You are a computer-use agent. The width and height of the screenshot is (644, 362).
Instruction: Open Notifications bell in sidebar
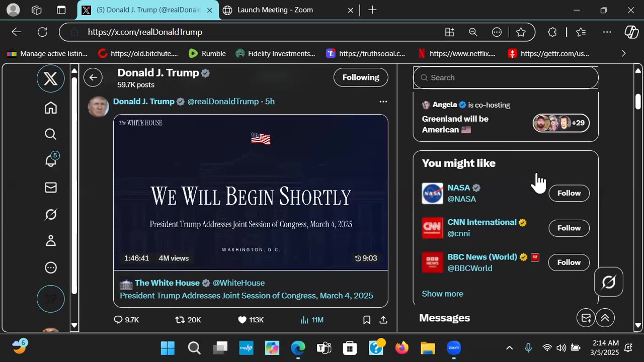[x=51, y=160]
